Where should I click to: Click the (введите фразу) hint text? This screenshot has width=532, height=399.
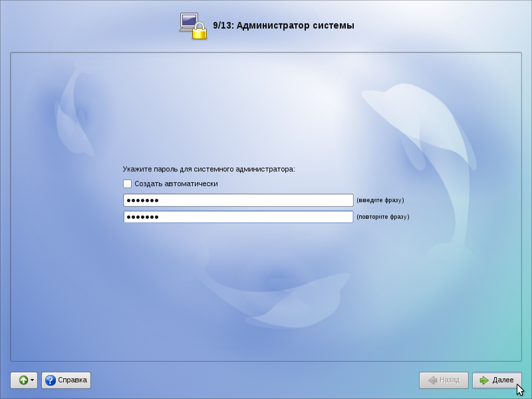(x=380, y=200)
